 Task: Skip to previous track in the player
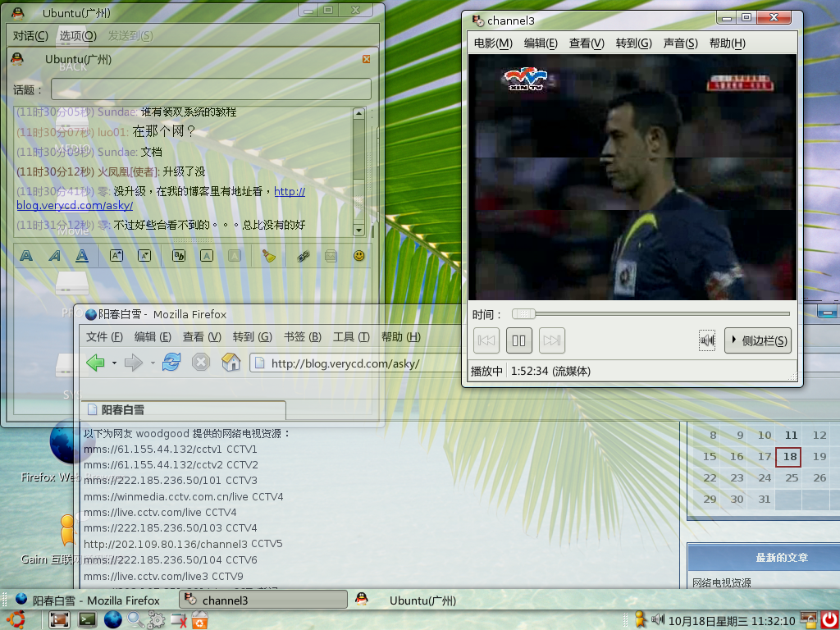486,340
